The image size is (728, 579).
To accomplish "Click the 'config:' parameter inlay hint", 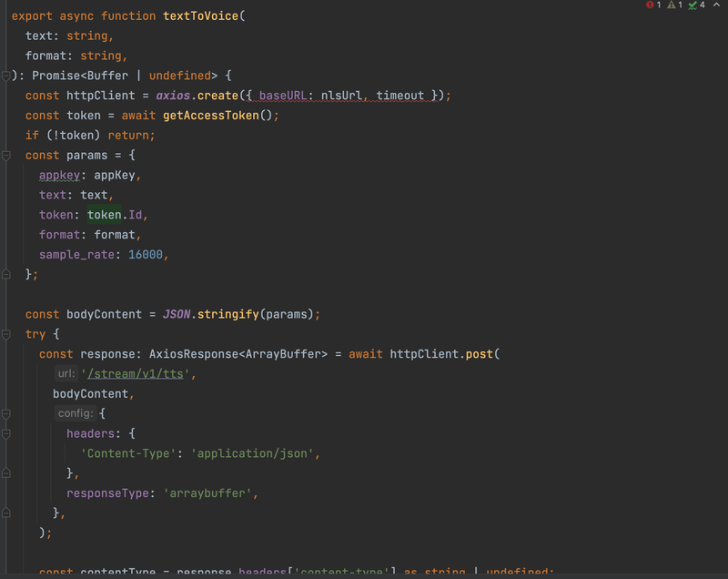I will (76, 413).
